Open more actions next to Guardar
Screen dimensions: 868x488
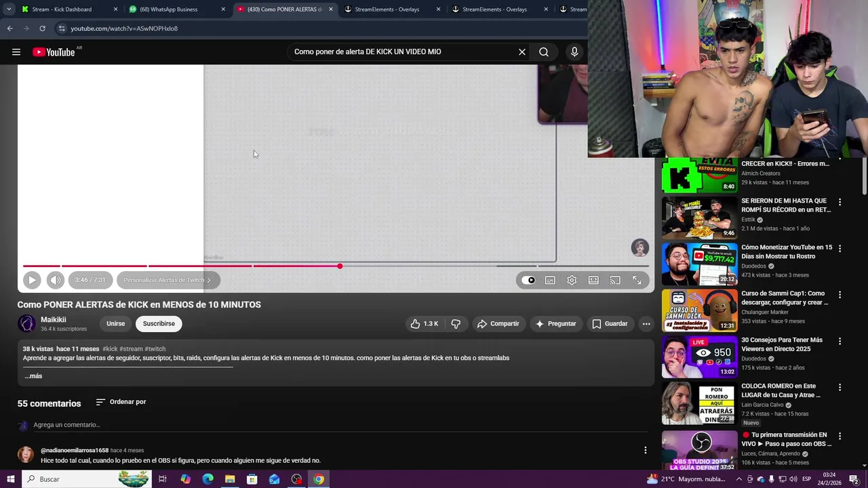coord(646,324)
